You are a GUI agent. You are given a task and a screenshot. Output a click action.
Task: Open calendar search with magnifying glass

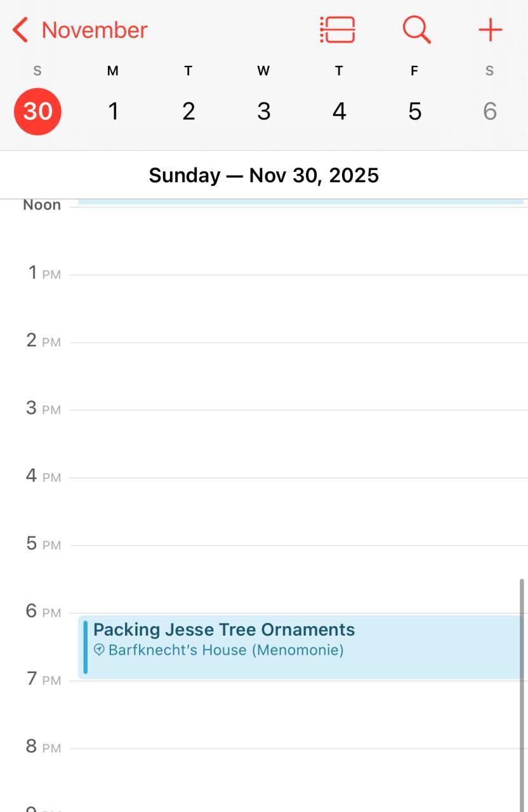point(416,30)
